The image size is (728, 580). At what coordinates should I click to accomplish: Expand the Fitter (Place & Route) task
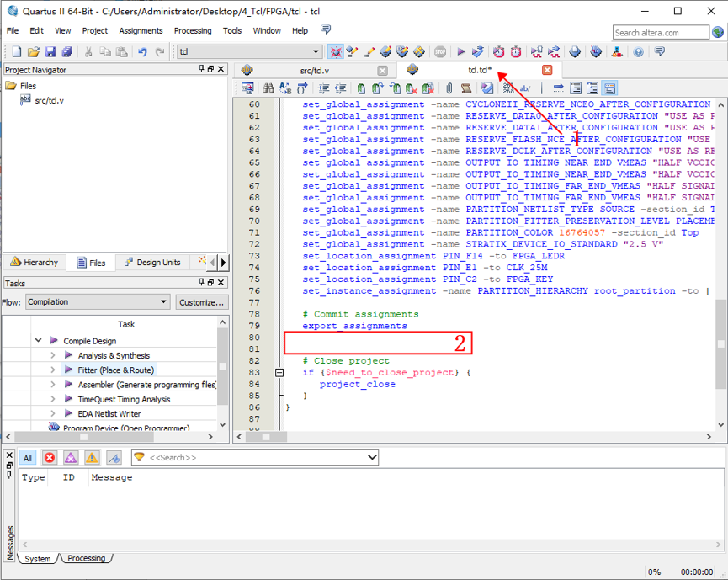coord(53,370)
